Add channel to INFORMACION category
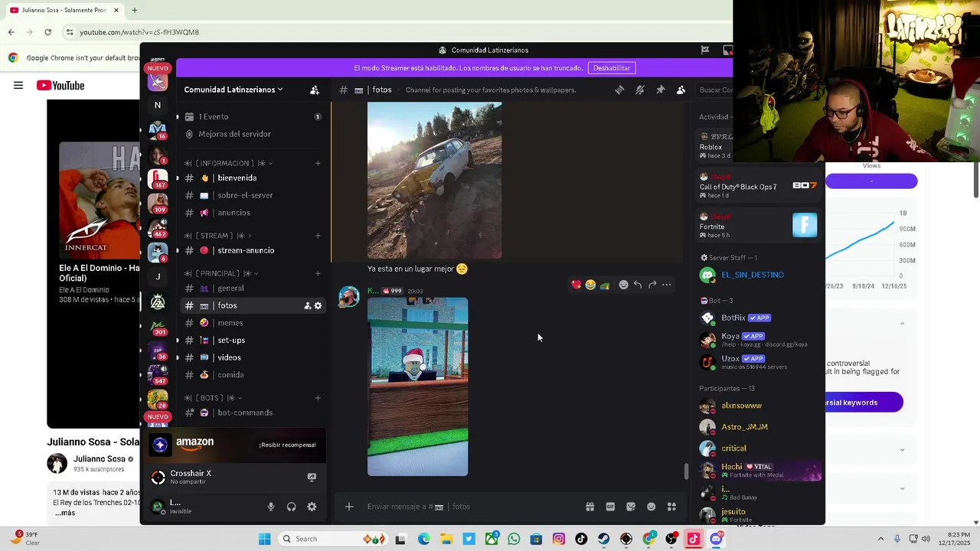 tap(318, 163)
